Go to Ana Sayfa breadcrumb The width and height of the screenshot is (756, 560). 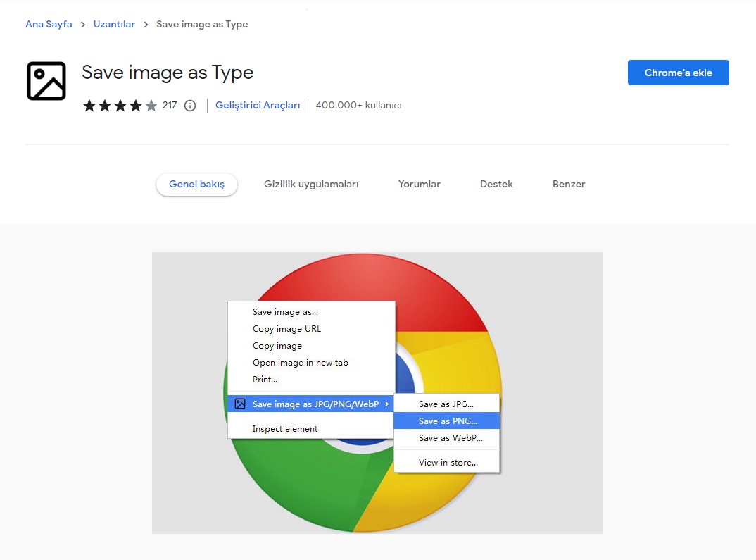pyautogui.click(x=49, y=24)
